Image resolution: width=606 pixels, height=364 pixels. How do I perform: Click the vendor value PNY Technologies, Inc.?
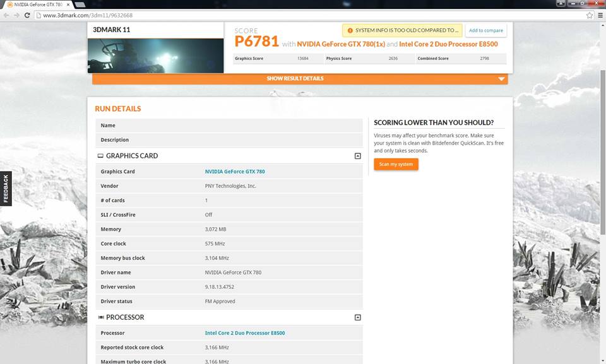coord(230,186)
